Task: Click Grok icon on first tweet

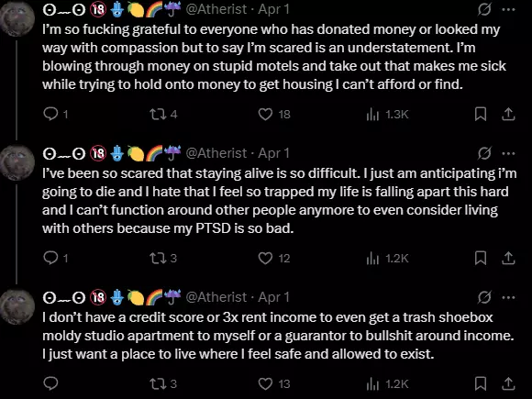Action: [x=484, y=9]
